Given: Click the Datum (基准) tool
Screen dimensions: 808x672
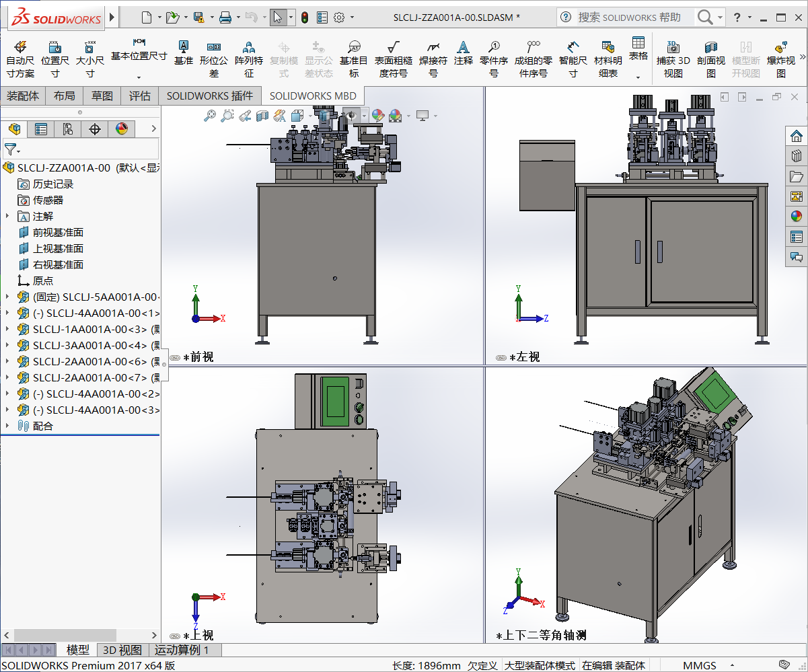Looking at the screenshot, I should pyautogui.click(x=183, y=52).
